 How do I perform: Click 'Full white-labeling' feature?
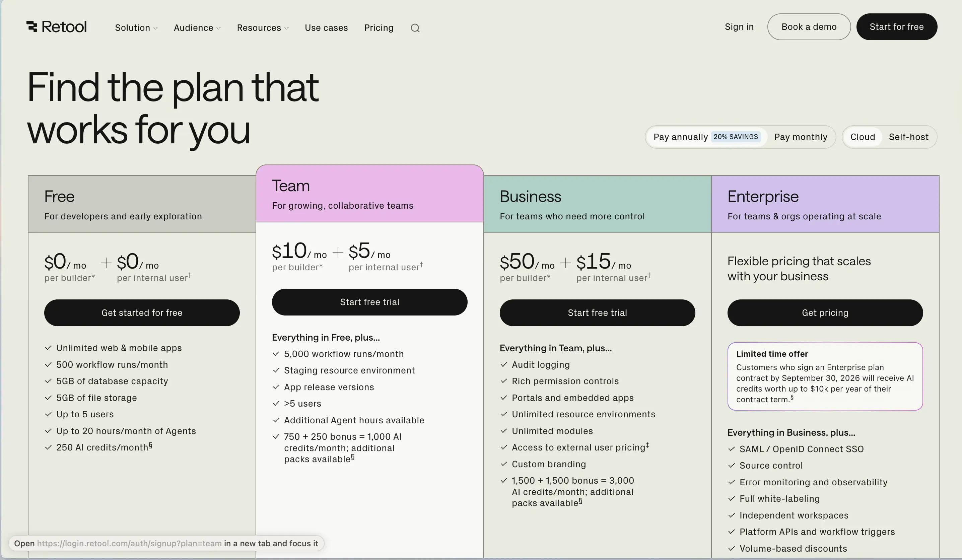pyautogui.click(x=779, y=499)
